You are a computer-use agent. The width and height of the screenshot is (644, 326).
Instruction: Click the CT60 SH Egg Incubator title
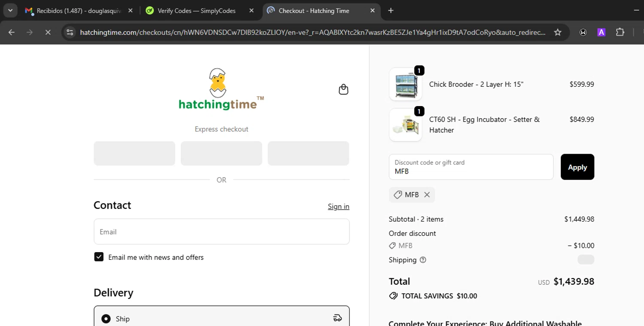[484, 125]
